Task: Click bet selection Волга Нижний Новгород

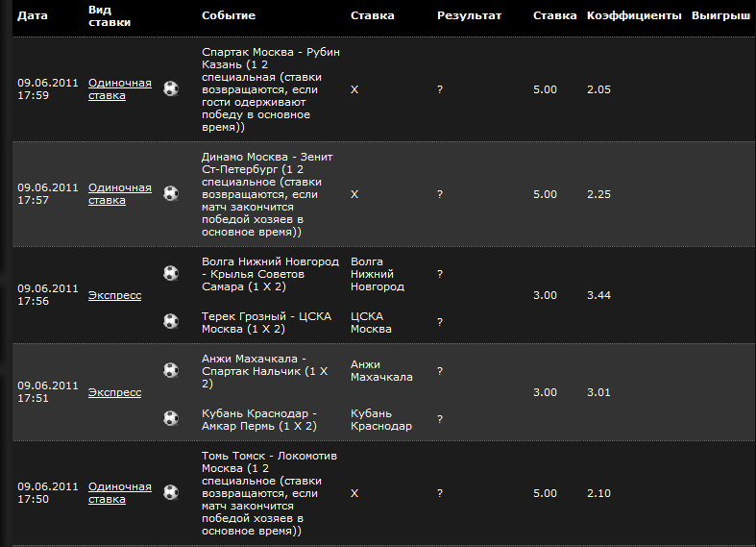Action: pyautogui.click(x=377, y=274)
